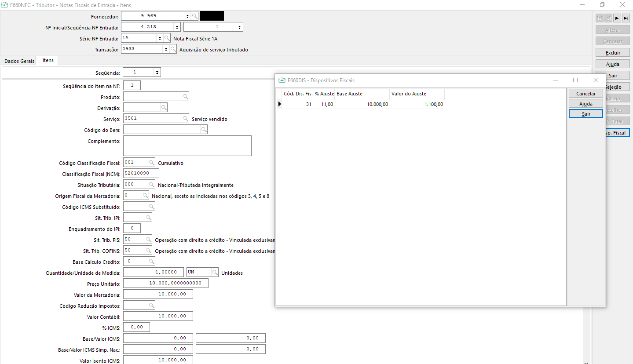Jump to the last record arrow

coord(626,18)
